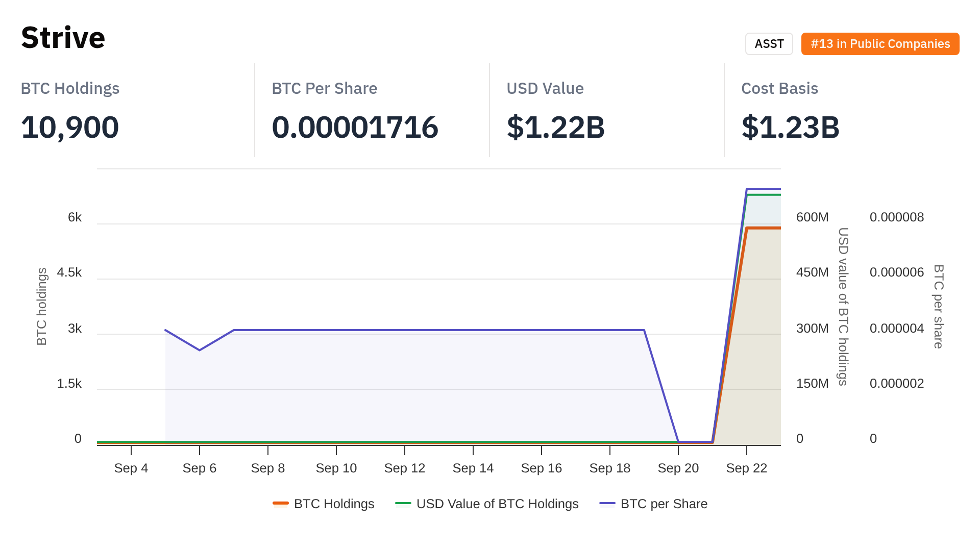Click the Sep 20 x-axis tick label
Screen dimensions: 980x551
tap(678, 468)
